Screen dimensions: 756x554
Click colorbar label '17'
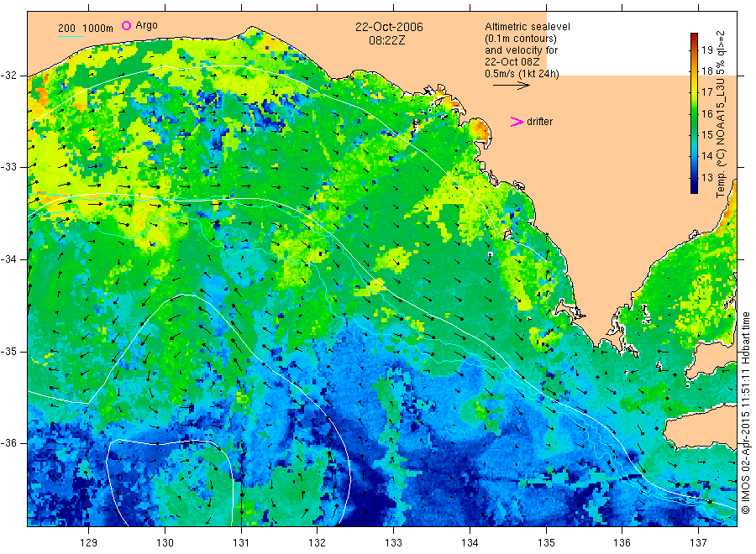(x=706, y=92)
